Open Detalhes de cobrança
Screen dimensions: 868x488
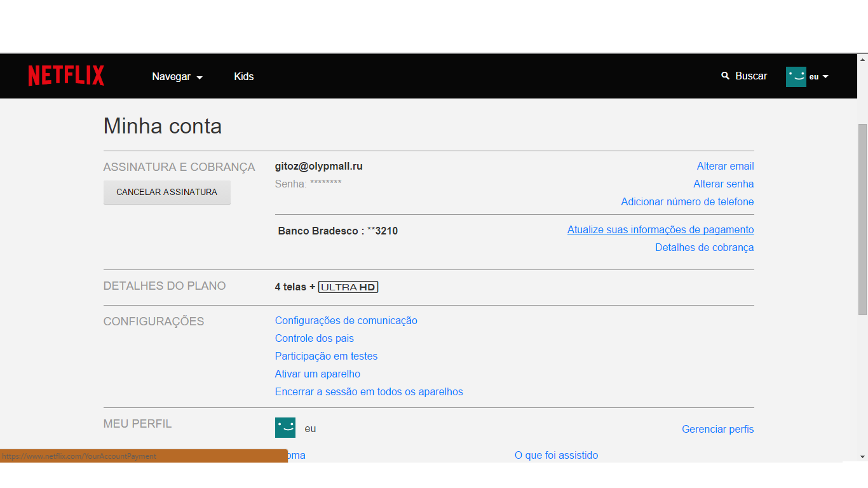[705, 247]
